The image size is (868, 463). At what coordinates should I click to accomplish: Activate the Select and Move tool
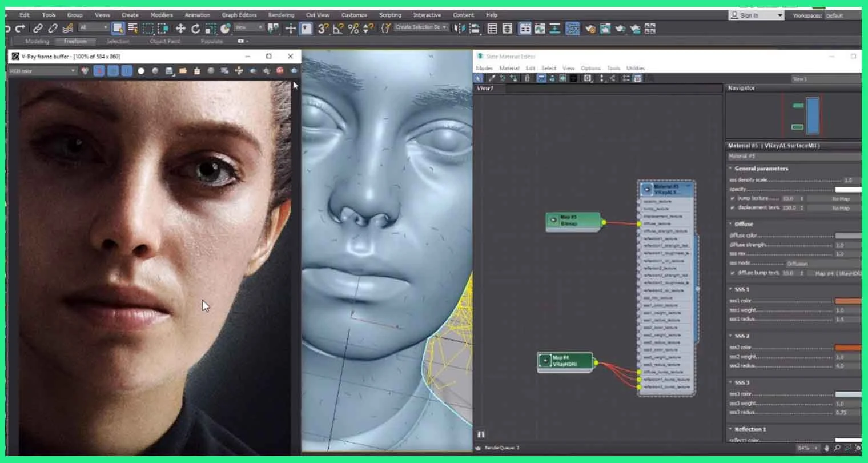pos(180,28)
